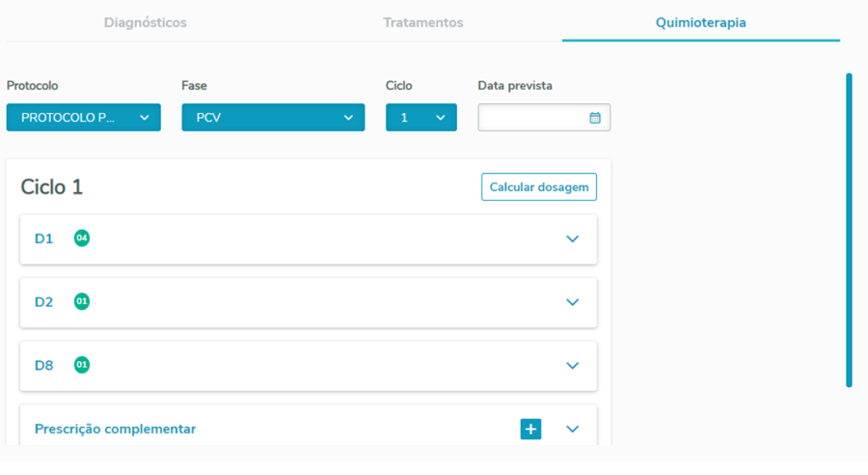The image size is (868, 475).
Task: Click the plus icon in Prescrição complementar
Action: (530, 429)
